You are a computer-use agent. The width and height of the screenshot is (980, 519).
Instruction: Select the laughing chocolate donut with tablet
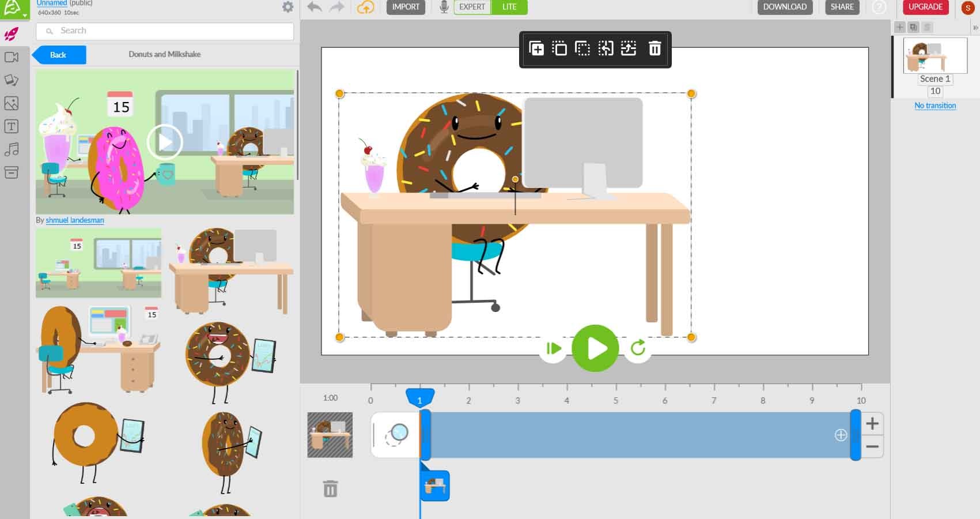pos(230,362)
